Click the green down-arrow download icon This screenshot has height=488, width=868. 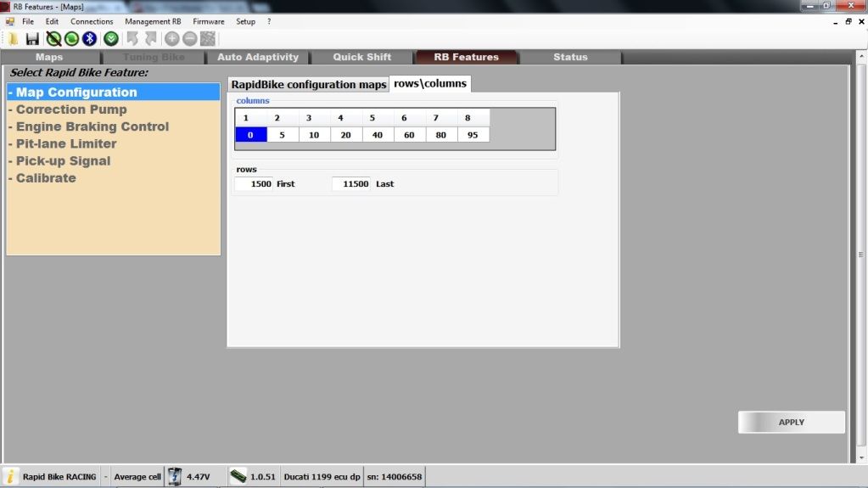(x=111, y=38)
